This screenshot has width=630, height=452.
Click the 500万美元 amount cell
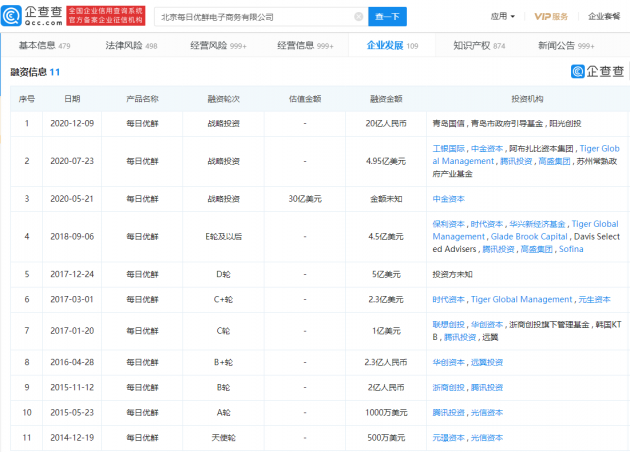[x=386, y=438]
